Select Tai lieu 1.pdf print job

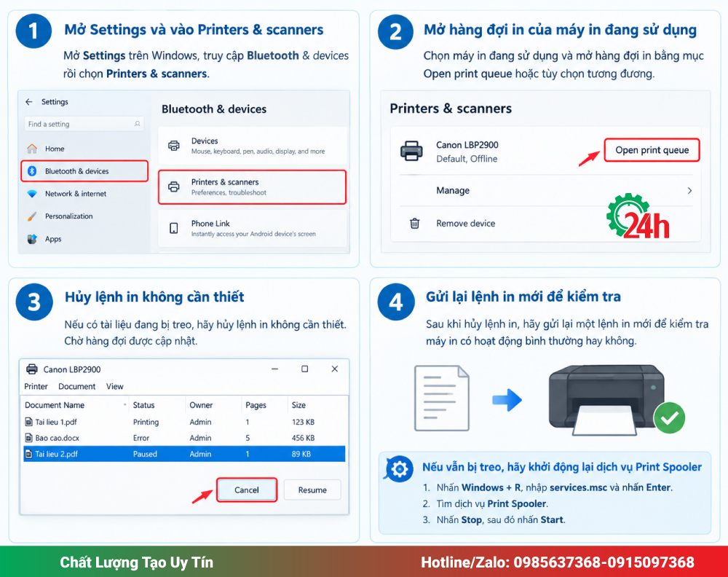[56, 422]
